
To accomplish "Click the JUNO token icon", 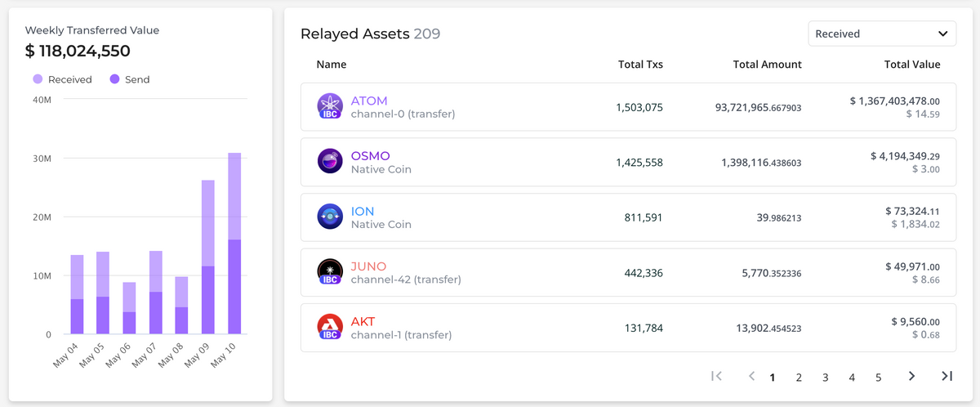I will [x=330, y=271].
